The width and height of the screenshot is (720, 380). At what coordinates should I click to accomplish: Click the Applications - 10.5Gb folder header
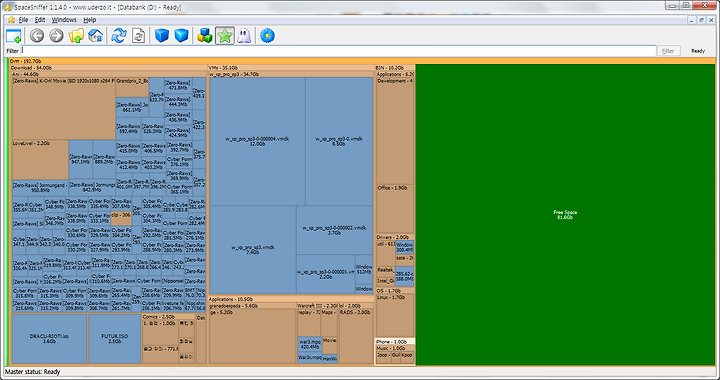pyautogui.click(x=291, y=299)
